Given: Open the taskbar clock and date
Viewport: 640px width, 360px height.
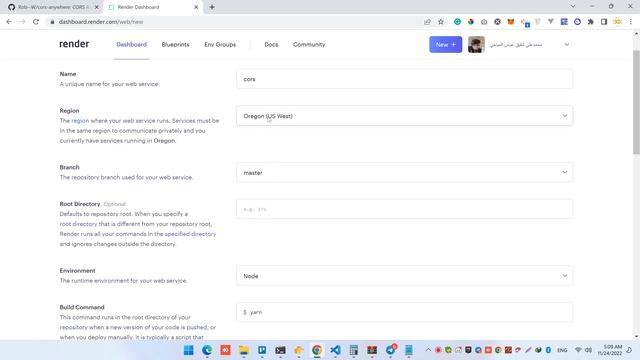Looking at the screenshot, I should click(610, 350).
